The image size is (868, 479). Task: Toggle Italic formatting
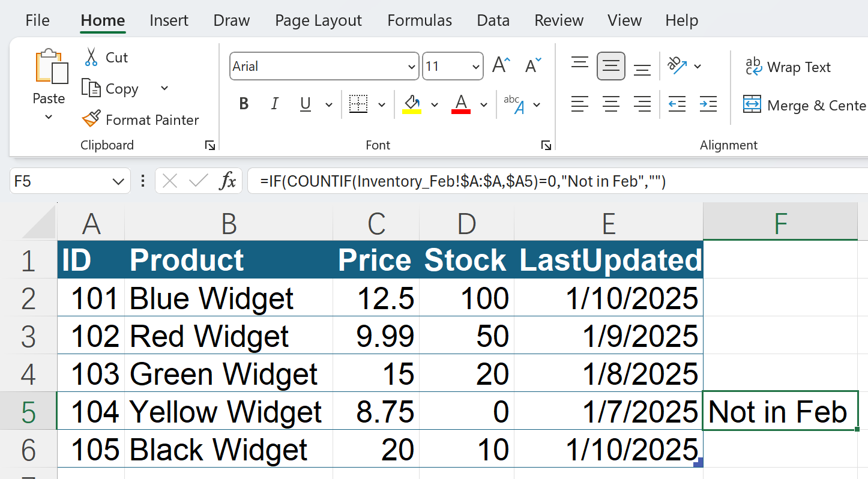(x=275, y=104)
